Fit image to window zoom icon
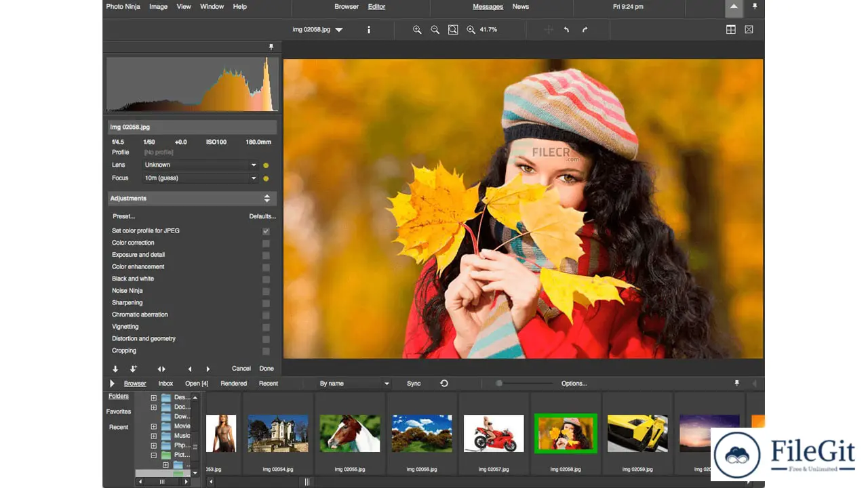 coord(453,30)
